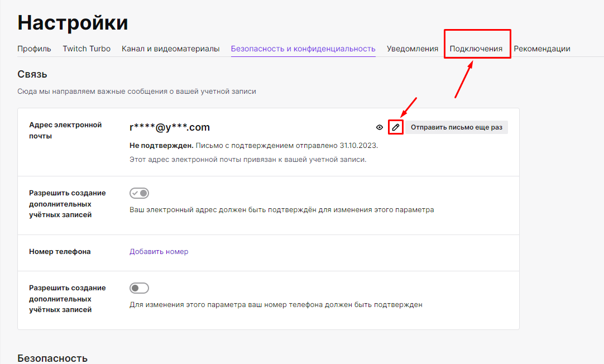The image size is (604, 364).
Task: Go to 'Канал и видеоматериалы' tab
Action: 170,49
